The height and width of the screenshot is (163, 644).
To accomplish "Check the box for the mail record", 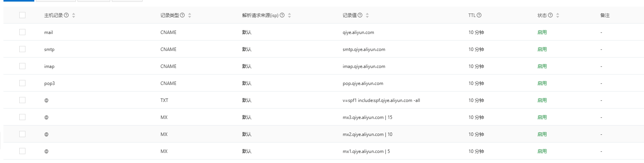I will pos(22,32).
